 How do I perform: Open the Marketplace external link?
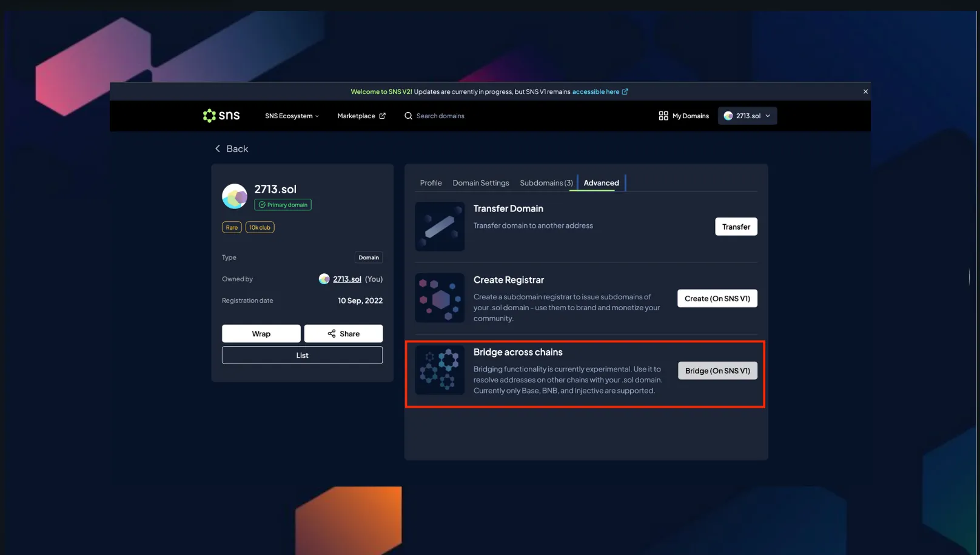click(361, 116)
